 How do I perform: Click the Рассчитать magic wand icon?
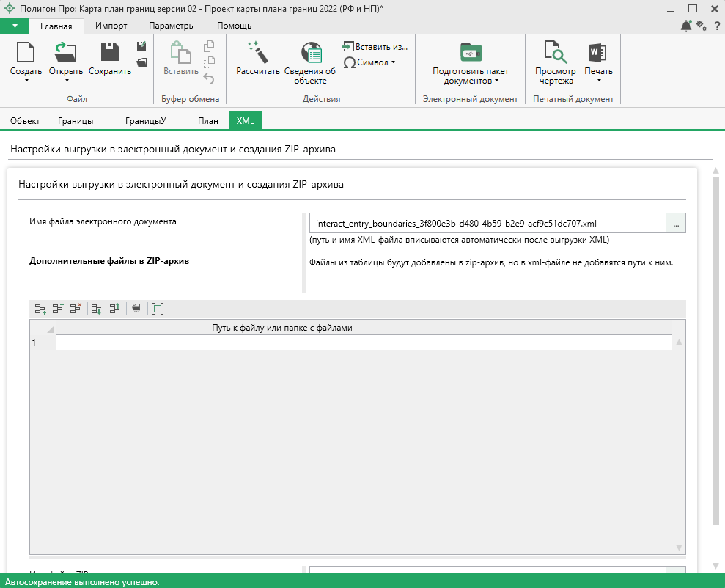[x=257, y=53]
